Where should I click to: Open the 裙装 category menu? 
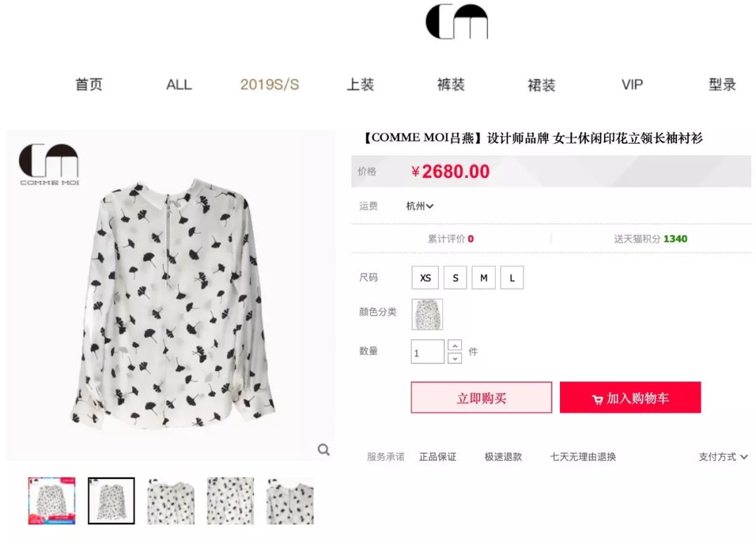click(541, 85)
